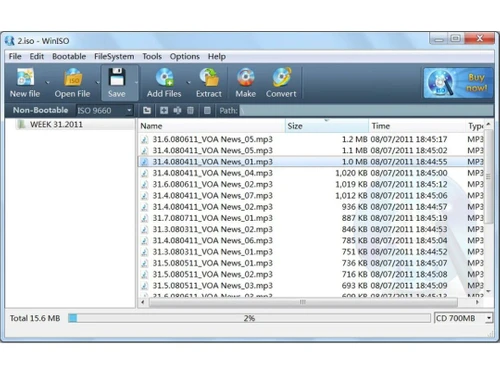Image resolution: width=500 pixels, height=375 pixels.
Task: Click the Open File ISO folder icon
Action: [x=73, y=77]
